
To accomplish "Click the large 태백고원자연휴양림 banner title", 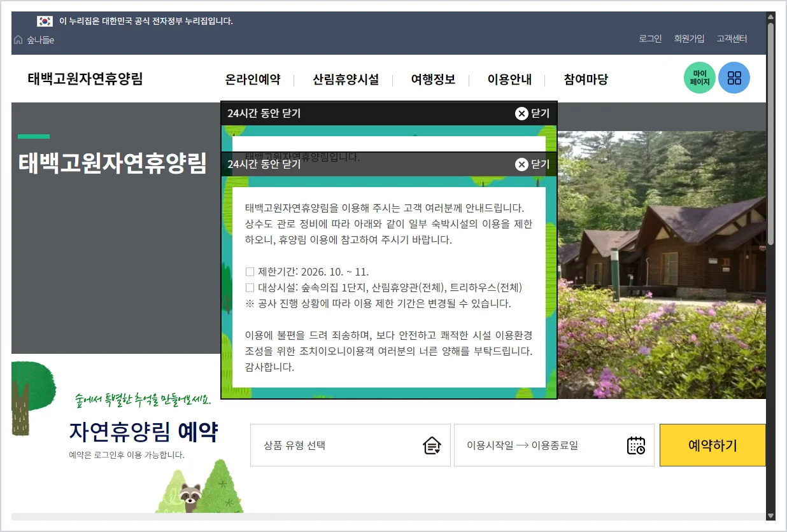I will point(113,163).
